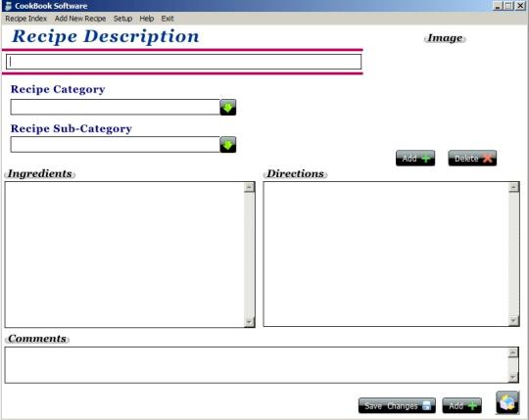Click inside the Ingredients text area

[124, 255]
